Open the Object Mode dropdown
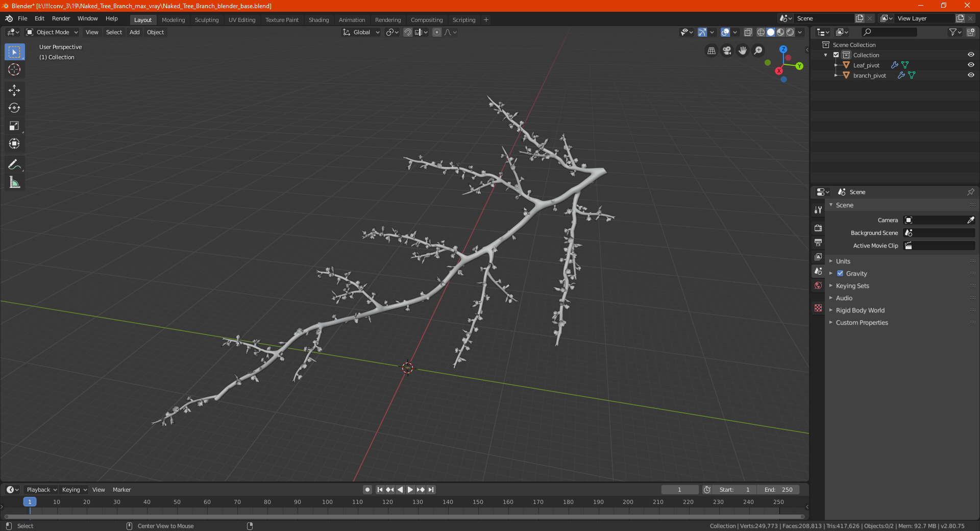This screenshot has width=980, height=531. tap(52, 32)
